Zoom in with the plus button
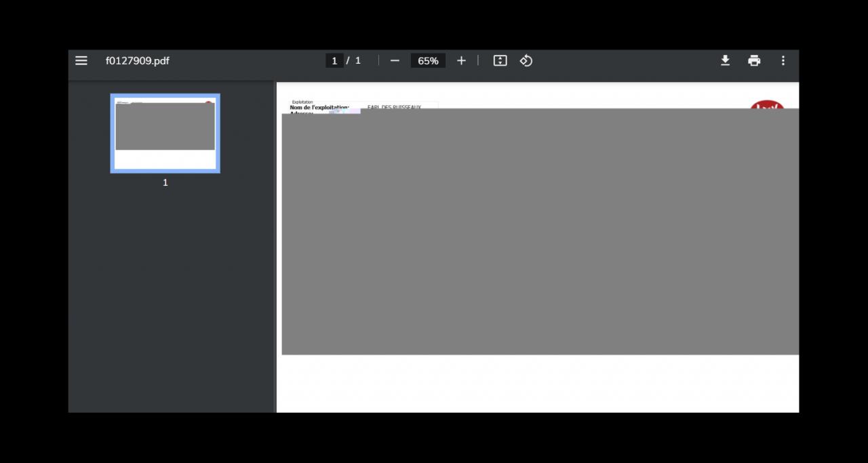The height and width of the screenshot is (463, 868). 461,60
